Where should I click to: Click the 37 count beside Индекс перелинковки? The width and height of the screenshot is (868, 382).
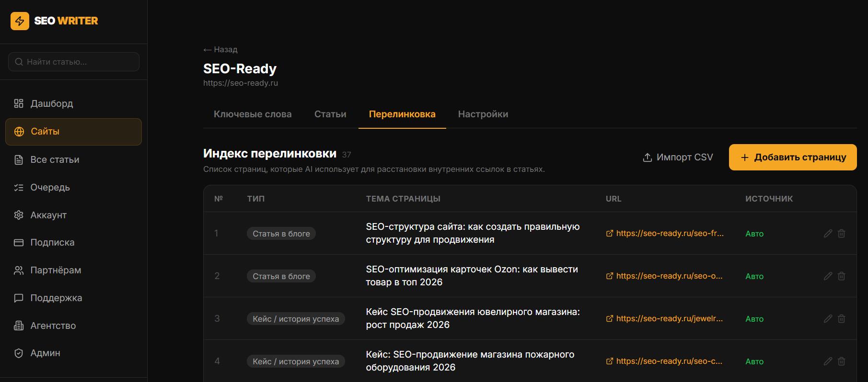tap(347, 155)
